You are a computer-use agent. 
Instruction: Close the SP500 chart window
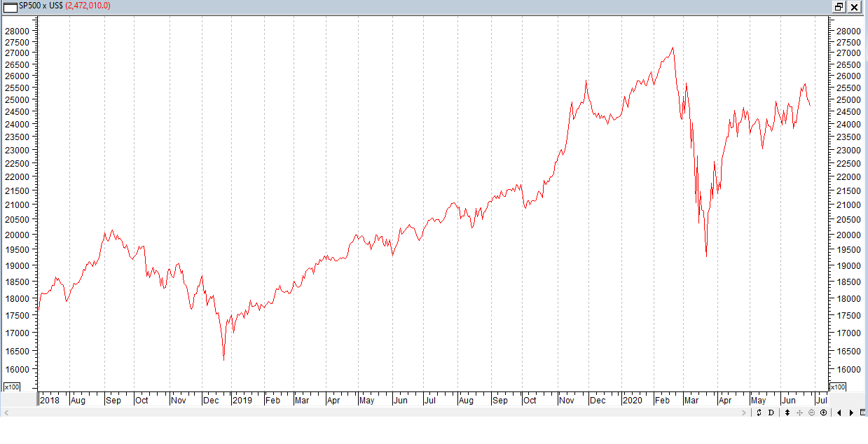(x=854, y=7)
